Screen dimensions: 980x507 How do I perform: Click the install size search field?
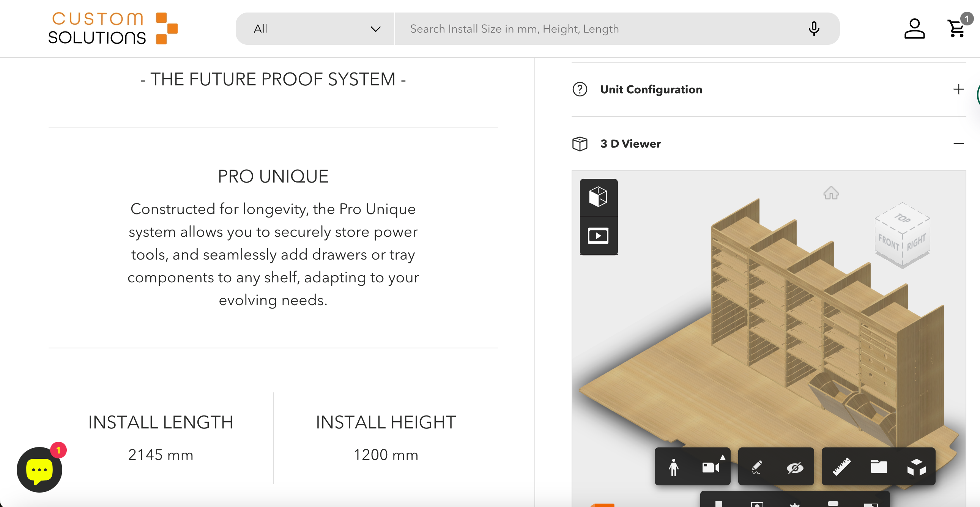601,29
